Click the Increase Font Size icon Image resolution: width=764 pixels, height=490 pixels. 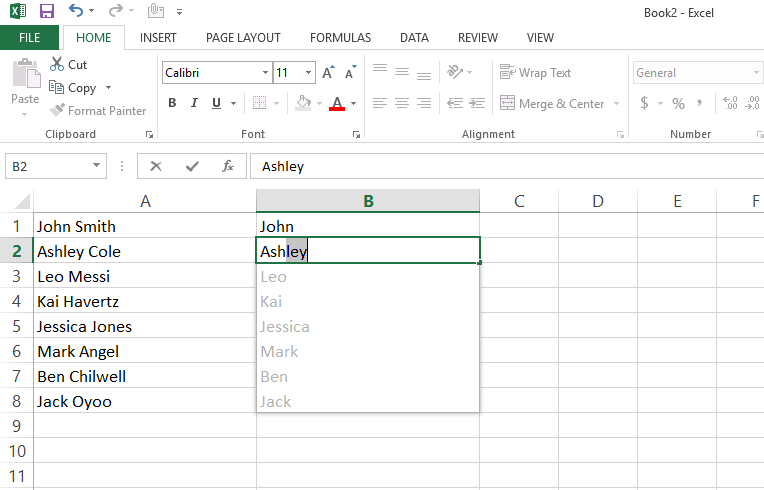pos(330,73)
